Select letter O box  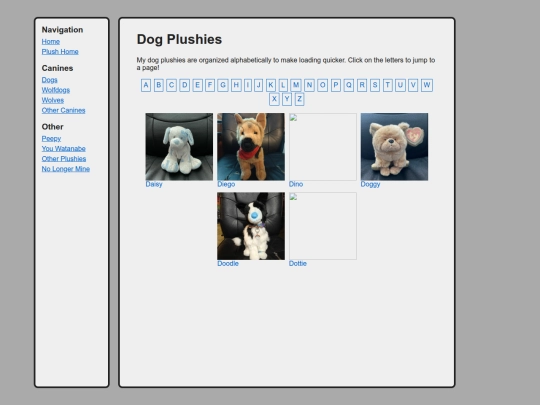[322, 85]
